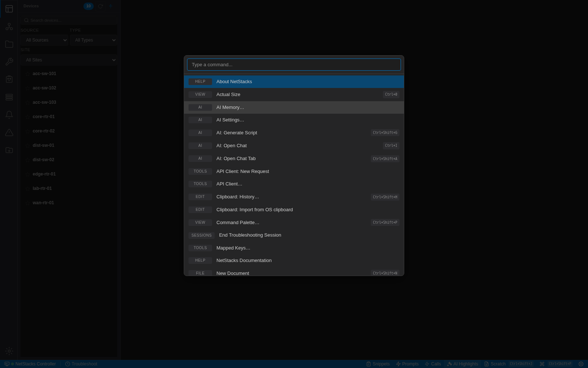This screenshot has height=368, width=588.
Task: Choose AI: Generate Script command
Action: tap(294, 133)
